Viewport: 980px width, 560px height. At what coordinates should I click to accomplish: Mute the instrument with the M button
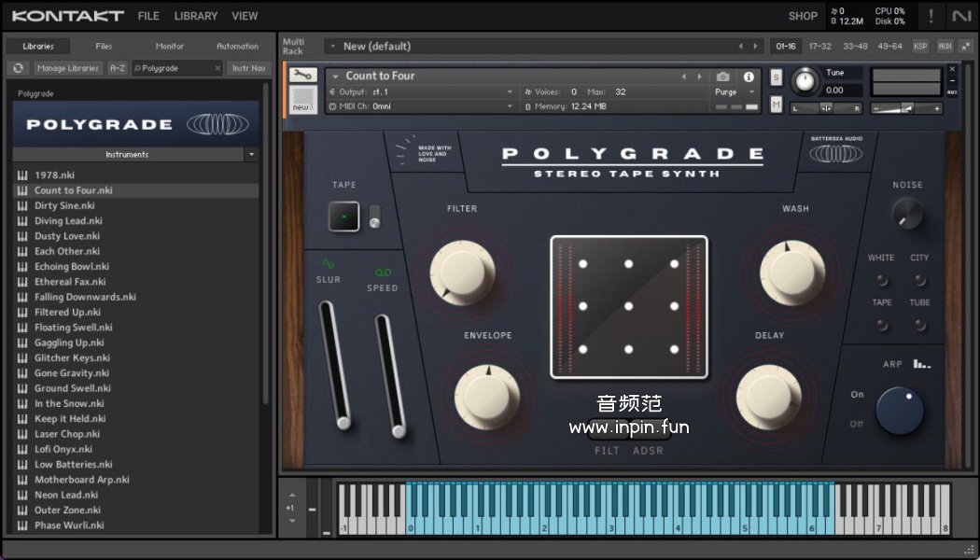click(x=776, y=105)
